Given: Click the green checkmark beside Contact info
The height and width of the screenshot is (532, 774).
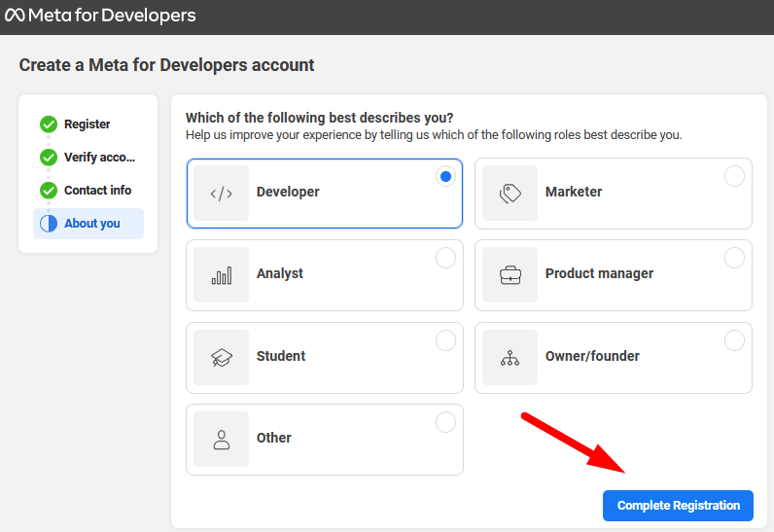Looking at the screenshot, I should click(x=49, y=191).
